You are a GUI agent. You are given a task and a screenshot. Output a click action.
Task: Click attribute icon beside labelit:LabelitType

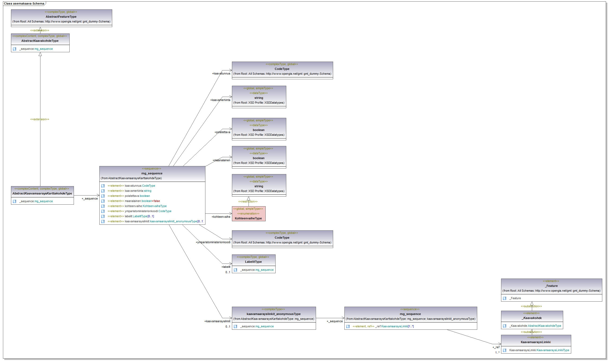103,216
